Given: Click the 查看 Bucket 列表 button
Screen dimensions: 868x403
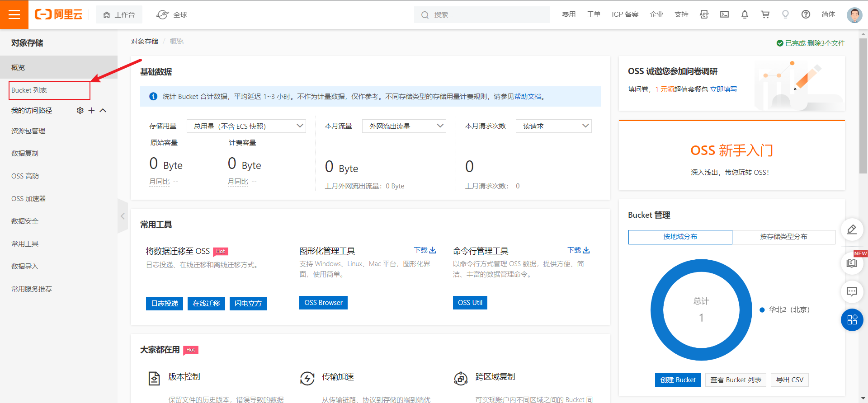Looking at the screenshot, I should pos(736,380).
